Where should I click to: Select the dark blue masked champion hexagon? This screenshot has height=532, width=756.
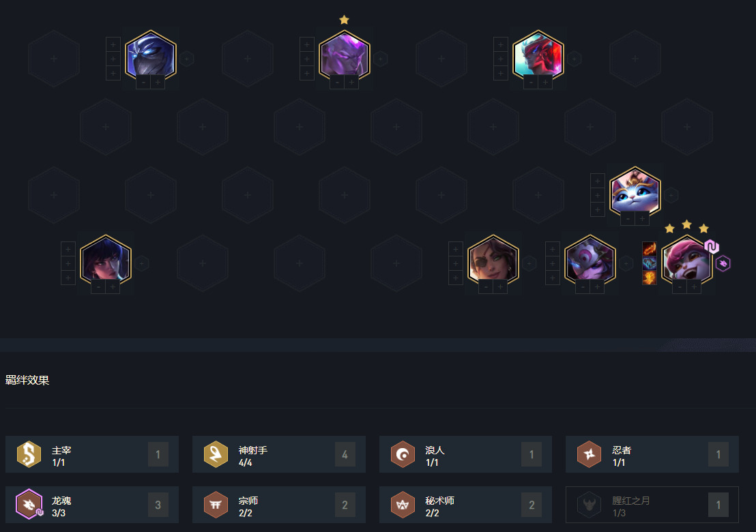click(150, 55)
